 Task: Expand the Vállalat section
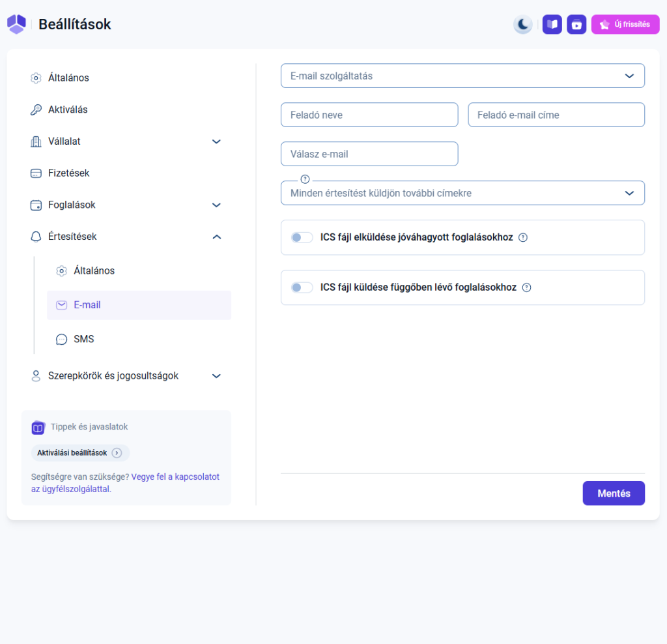tap(217, 141)
